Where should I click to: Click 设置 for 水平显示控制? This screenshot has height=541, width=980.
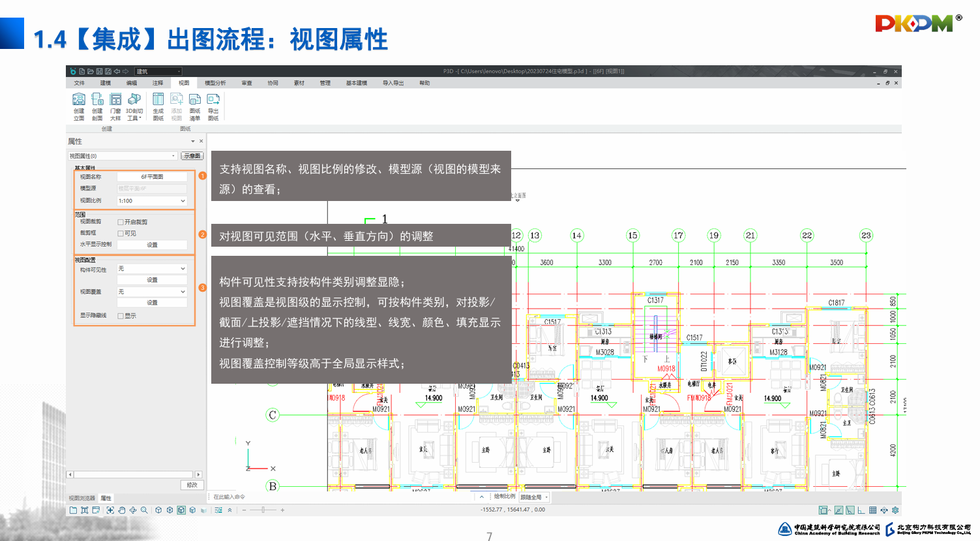point(152,245)
